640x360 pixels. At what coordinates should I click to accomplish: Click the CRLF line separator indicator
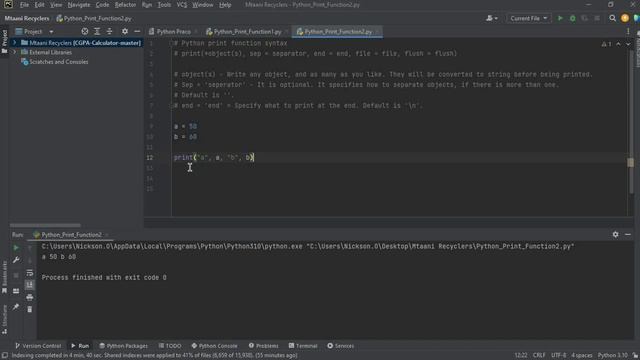click(x=539, y=356)
